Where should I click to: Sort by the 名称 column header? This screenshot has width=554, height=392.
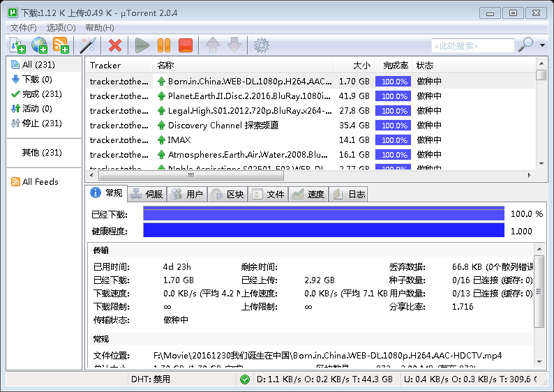242,66
